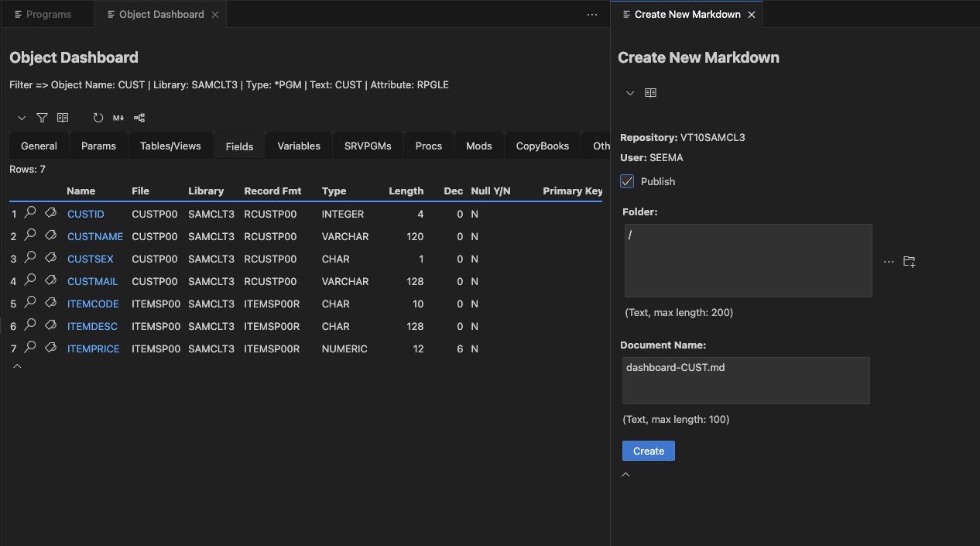Click the markdown export icon in dashboard toolbar
The height and width of the screenshot is (546, 980).
[x=118, y=118]
